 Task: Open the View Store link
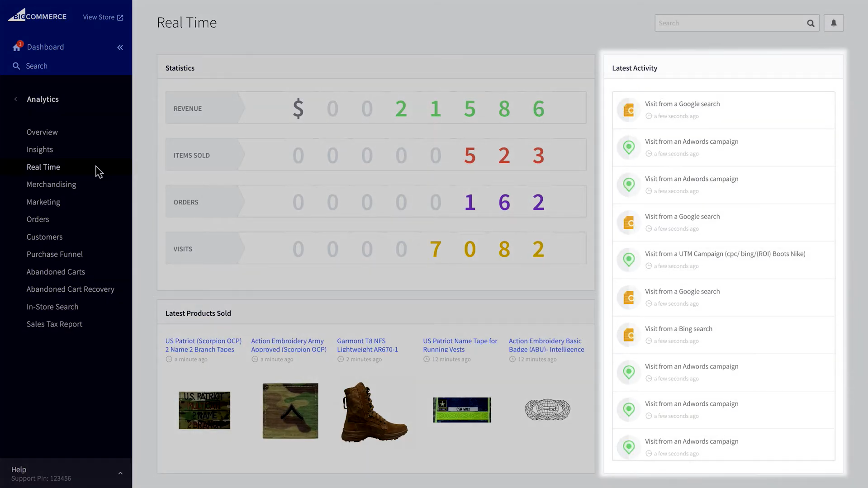click(103, 17)
